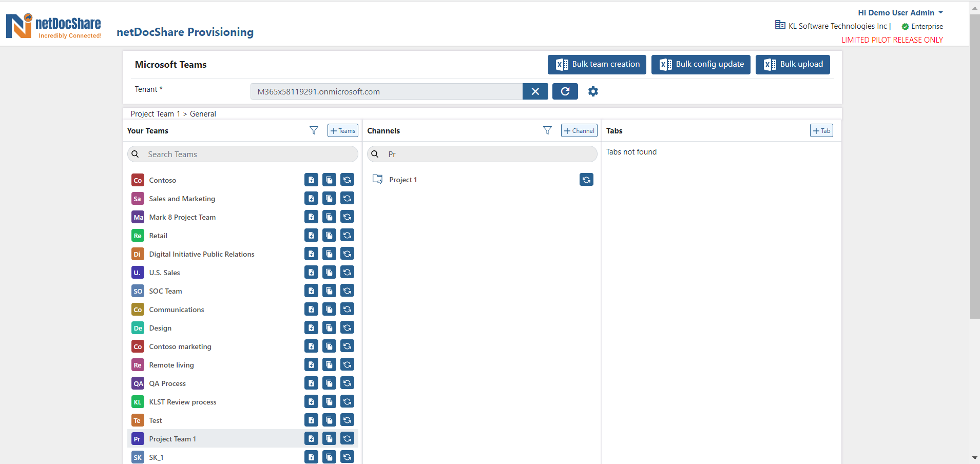980x464 pixels.
Task: Click copy icon for KLST Review process
Action: (329, 401)
